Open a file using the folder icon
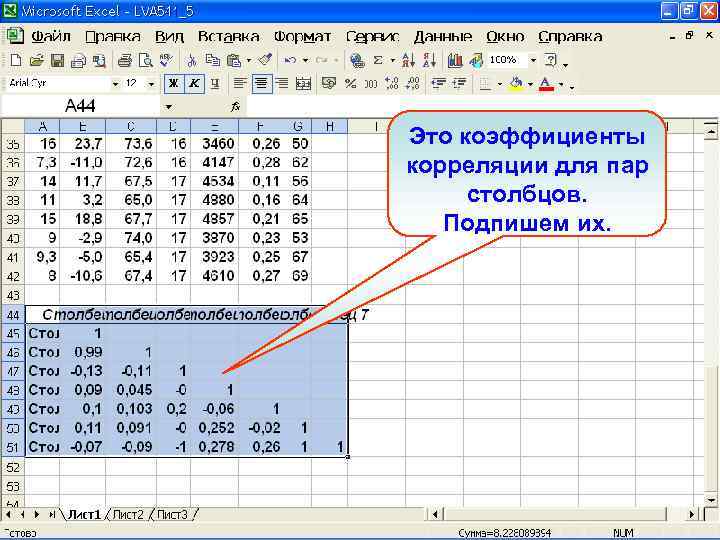The image size is (720, 540). (x=36, y=60)
